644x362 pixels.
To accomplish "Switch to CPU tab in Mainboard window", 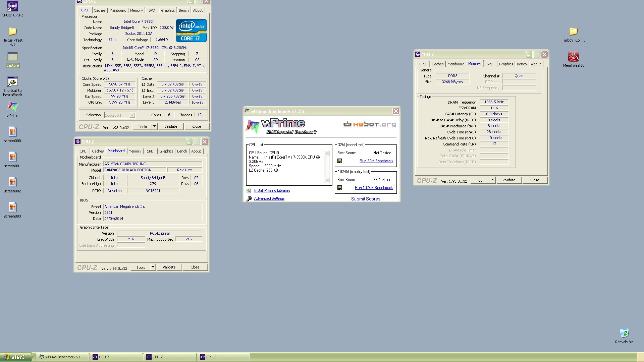I will click(83, 151).
